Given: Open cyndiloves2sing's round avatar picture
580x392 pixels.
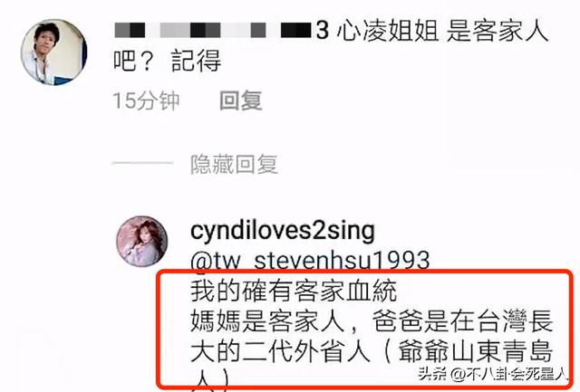Looking at the screenshot, I should point(142,242).
